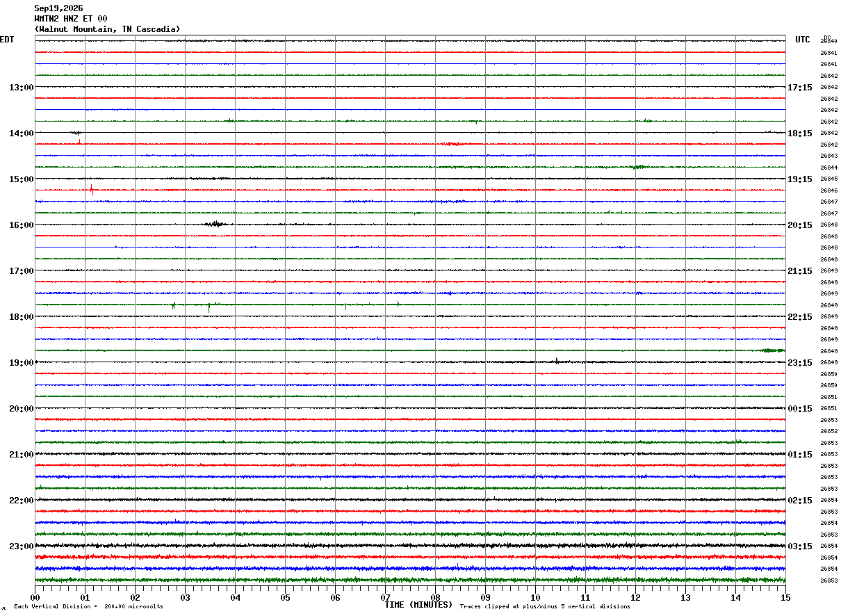This screenshot has height=616, width=841.
Task: Select the EDT timezone label
Action: [x=7, y=40]
